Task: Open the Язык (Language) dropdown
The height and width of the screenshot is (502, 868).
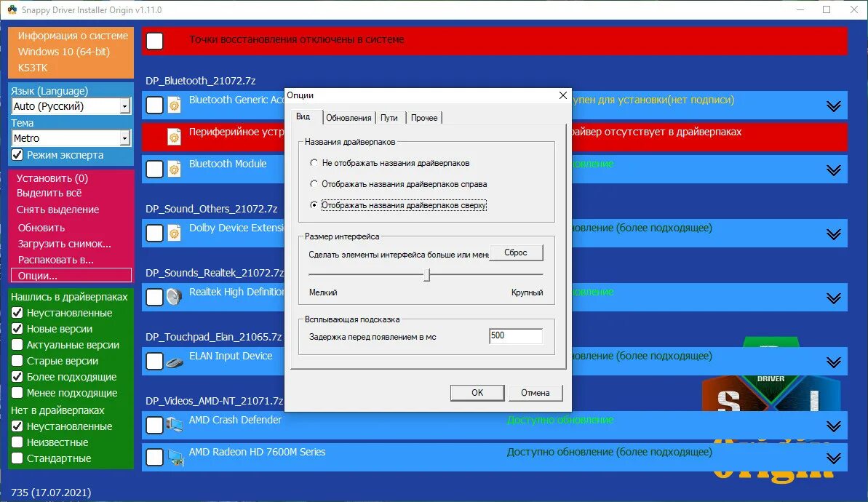Action: tap(71, 106)
